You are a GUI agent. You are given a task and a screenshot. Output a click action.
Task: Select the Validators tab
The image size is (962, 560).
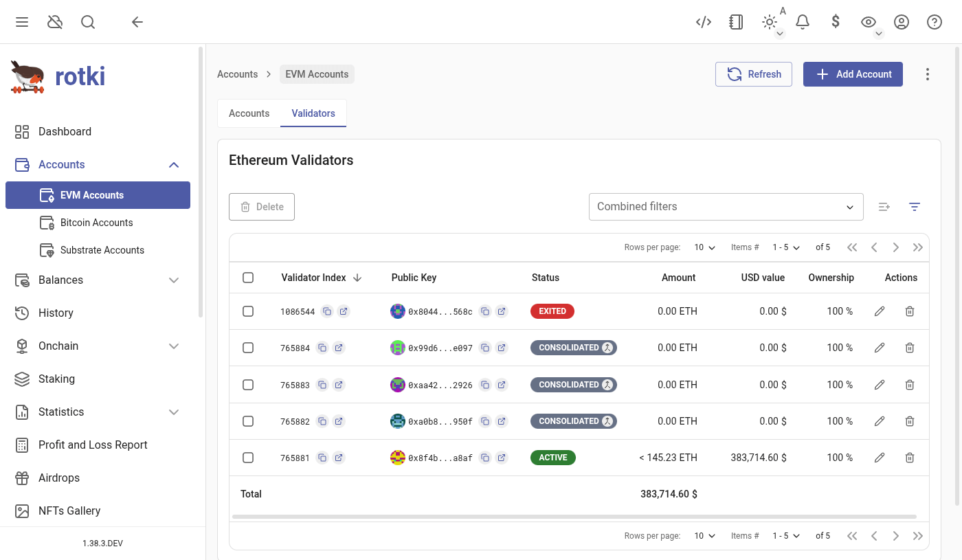coord(313,113)
